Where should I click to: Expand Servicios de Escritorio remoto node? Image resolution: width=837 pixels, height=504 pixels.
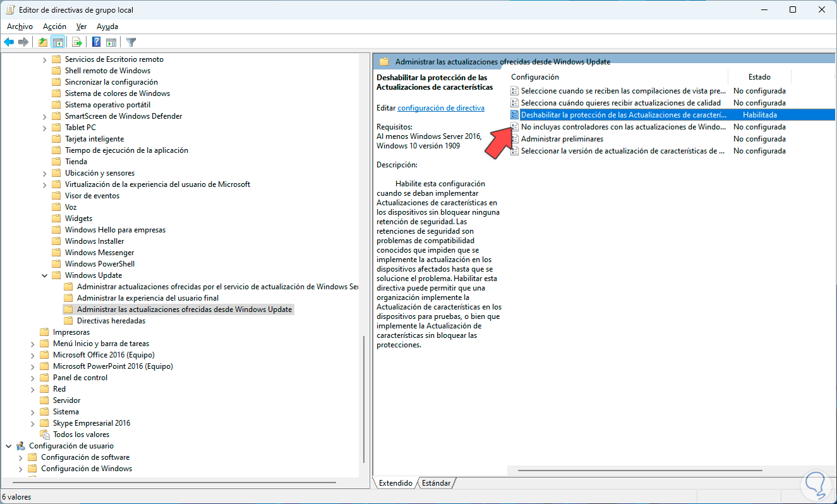[44, 59]
